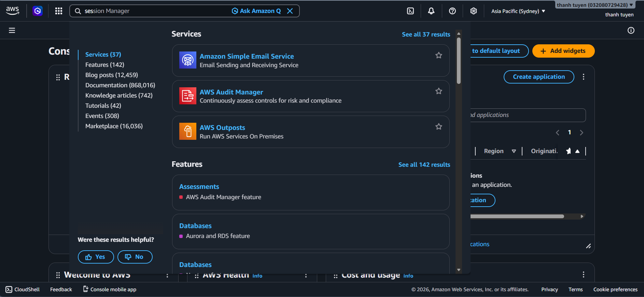Open the help question mark icon

(452, 11)
